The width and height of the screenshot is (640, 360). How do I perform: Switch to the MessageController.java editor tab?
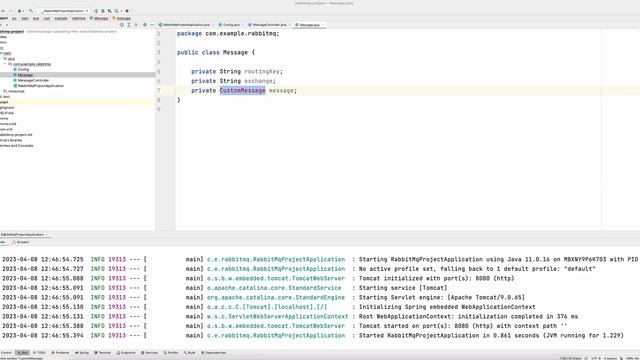point(269,25)
